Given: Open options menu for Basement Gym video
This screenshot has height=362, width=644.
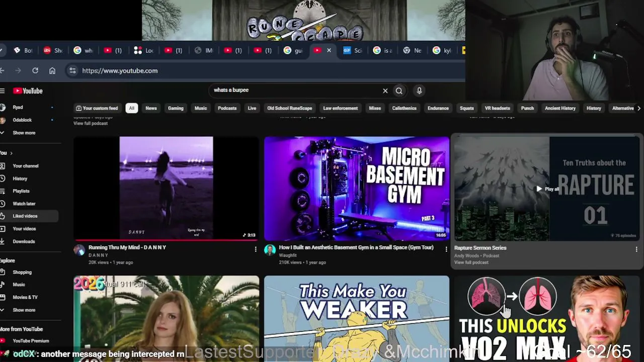Looking at the screenshot, I should pyautogui.click(x=446, y=249).
